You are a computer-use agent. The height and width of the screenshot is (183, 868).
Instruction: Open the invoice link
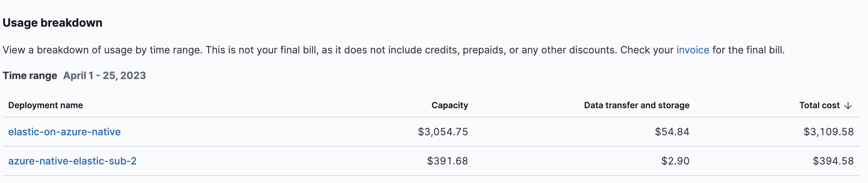693,50
